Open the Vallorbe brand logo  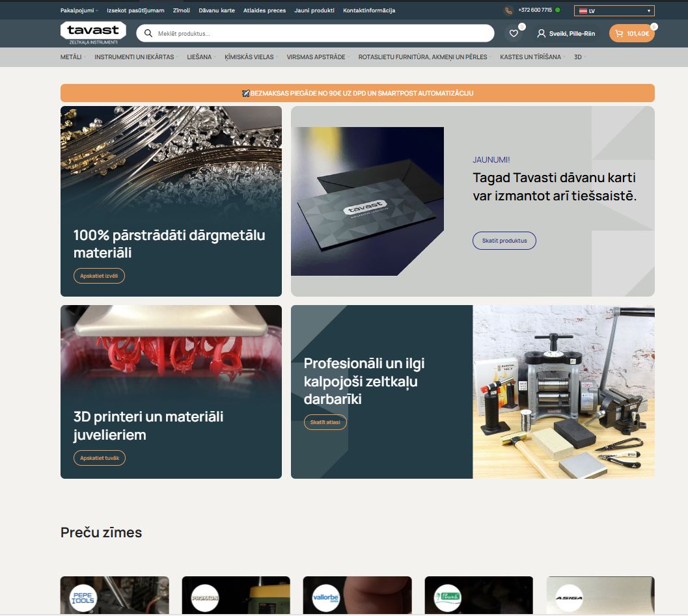tap(325, 598)
